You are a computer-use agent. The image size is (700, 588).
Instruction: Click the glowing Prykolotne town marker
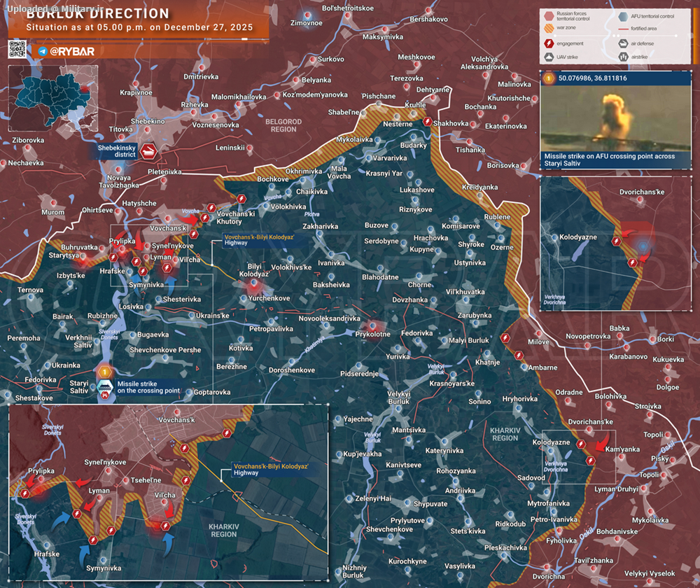pos(372,325)
